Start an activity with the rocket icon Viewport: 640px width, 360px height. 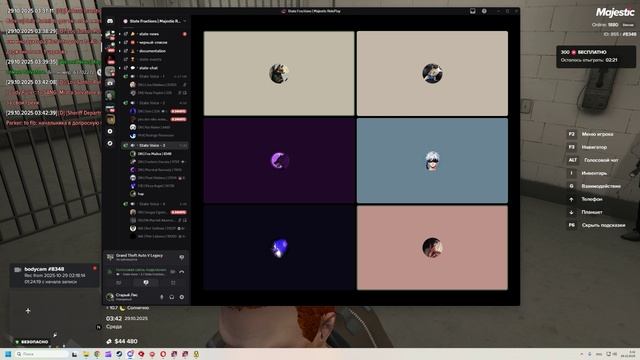pos(173,282)
